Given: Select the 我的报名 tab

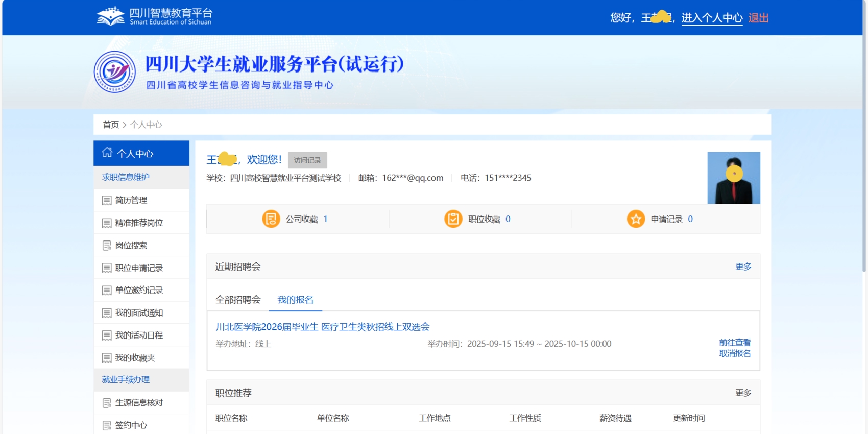Looking at the screenshot, I should pos(295,300).
